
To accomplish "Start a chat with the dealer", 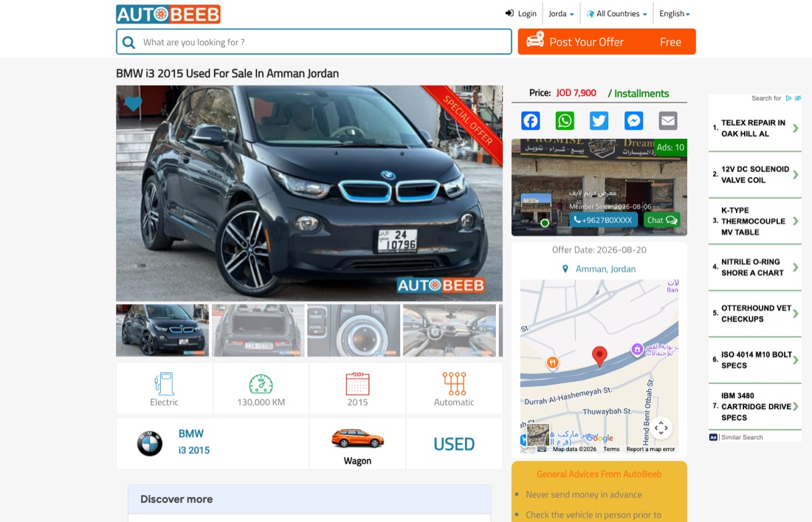I will [661, 220].
